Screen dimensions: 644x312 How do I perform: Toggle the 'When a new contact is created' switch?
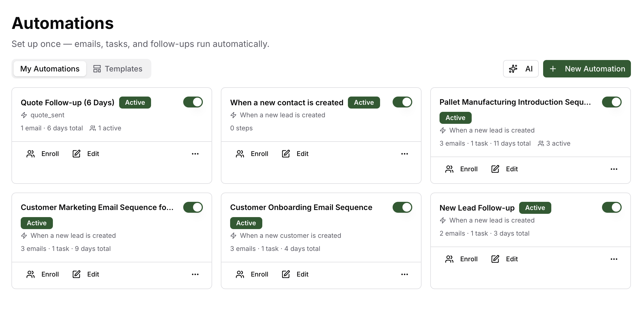tap(402, 102)
